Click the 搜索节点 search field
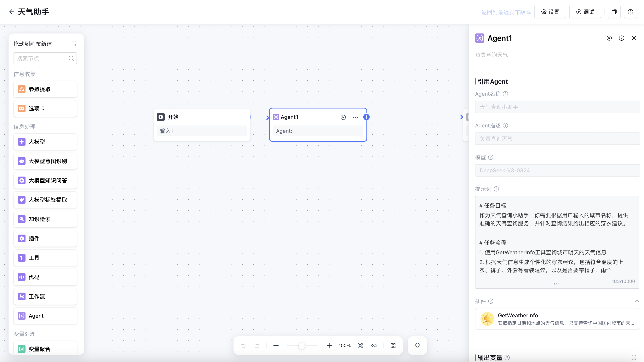 click(41, 58)
